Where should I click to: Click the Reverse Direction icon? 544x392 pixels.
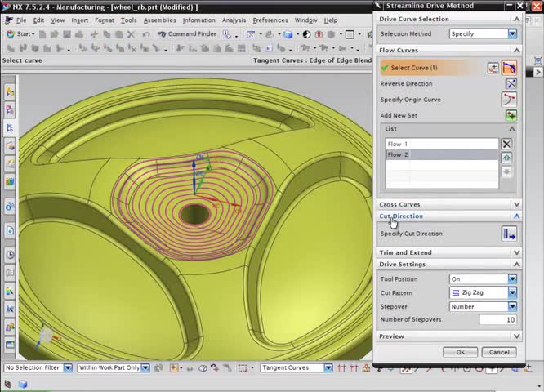click(x=511, y=83)
